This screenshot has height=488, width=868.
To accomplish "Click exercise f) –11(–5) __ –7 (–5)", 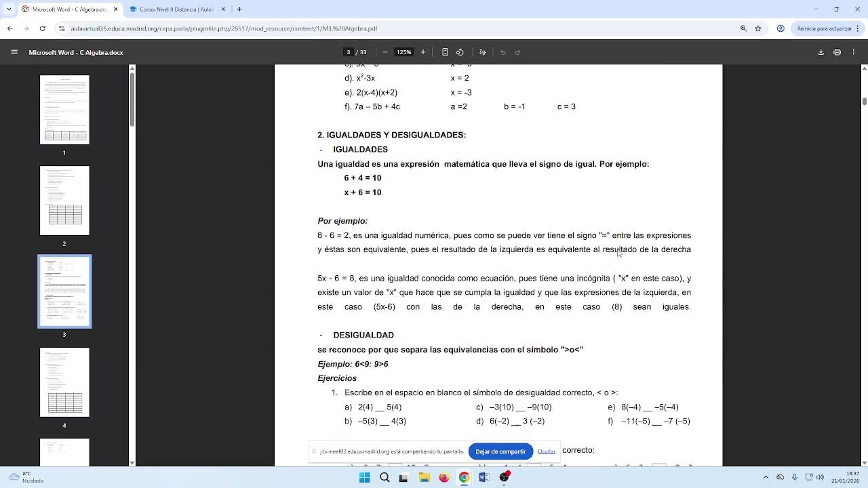I will 649,421.
